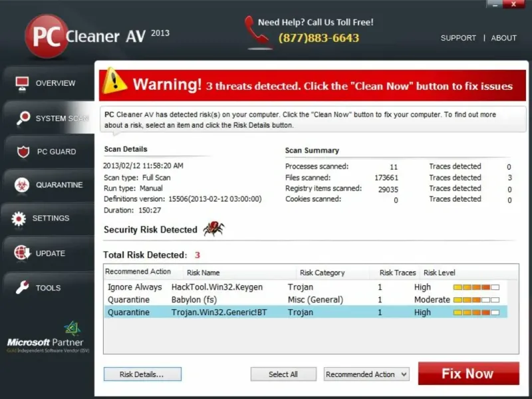This screenshot has width=532, height=399.
Task: Click the Risk Traces column header
Action: click(398, 273)
